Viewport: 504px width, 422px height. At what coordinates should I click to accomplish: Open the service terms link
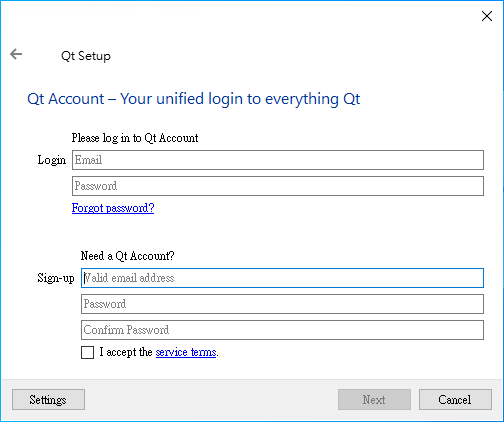186,352
